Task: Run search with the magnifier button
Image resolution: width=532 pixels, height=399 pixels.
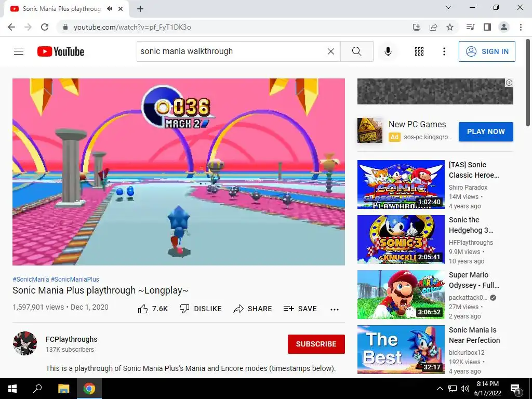Action: pos(356,51)
